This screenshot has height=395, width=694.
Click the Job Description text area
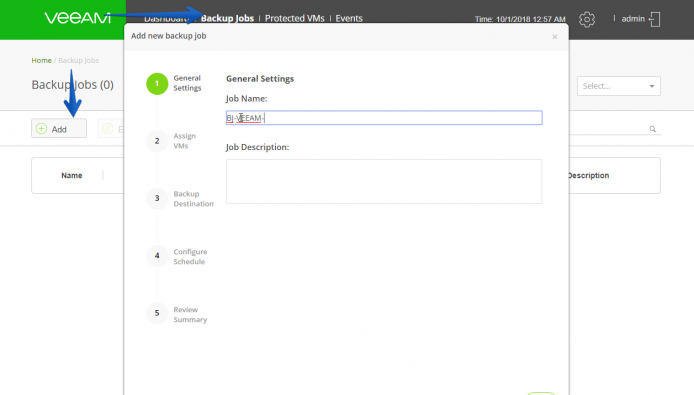384,181
